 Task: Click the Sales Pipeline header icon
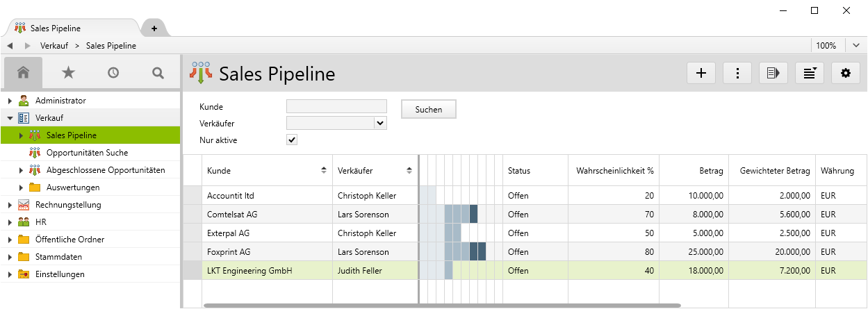(x=202, y=73)
